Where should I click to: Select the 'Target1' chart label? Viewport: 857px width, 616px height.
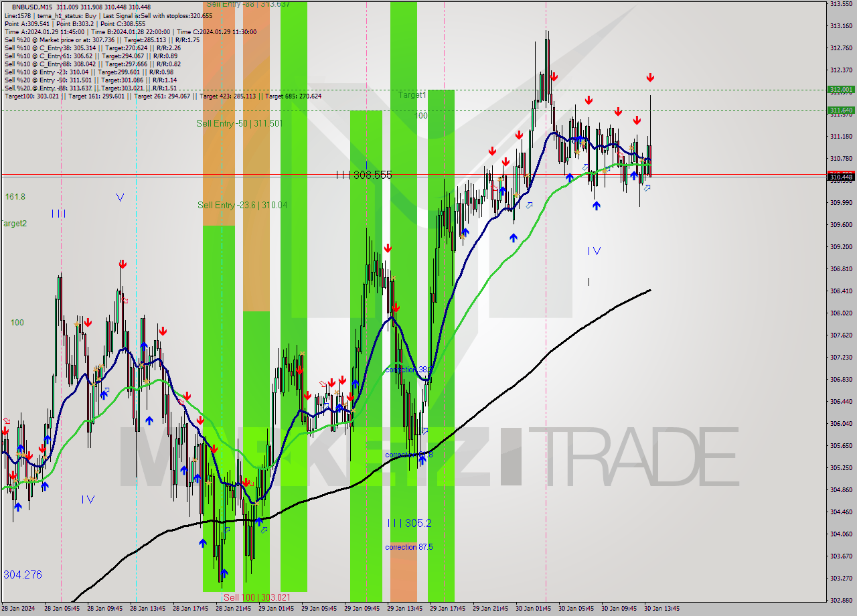coord(412,95)
